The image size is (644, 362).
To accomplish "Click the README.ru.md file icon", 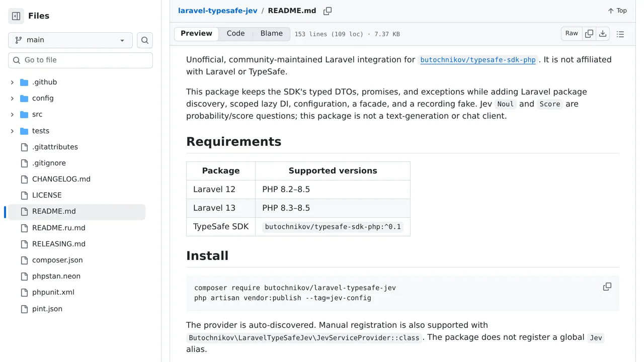I will tap(24, 228).
